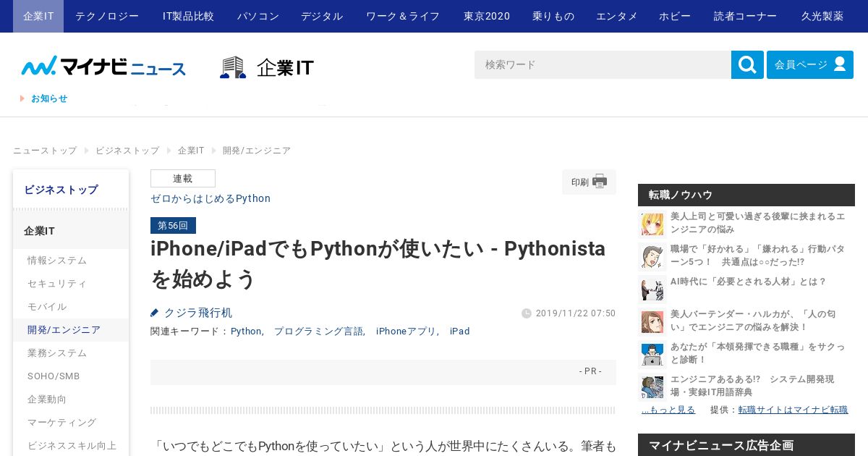The image size is (868, 456).
Task: Click the thumbnail for 美人バーテンダー・ハルカ article
Action: click(x=652, y=321)
